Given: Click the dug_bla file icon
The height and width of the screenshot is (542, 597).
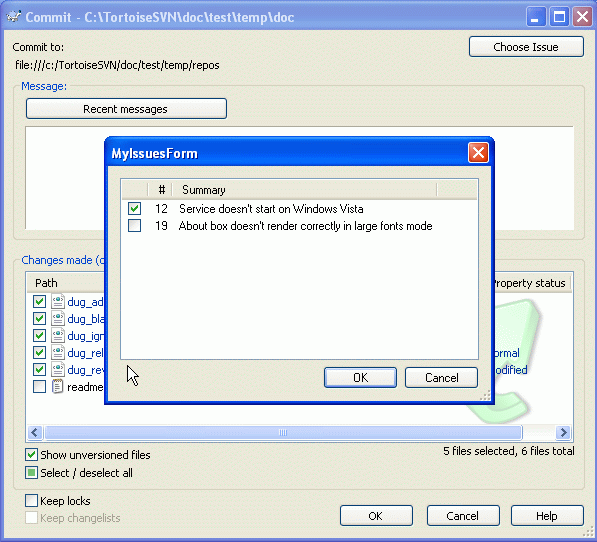Looking at the screenshot, I should point(57,318).
